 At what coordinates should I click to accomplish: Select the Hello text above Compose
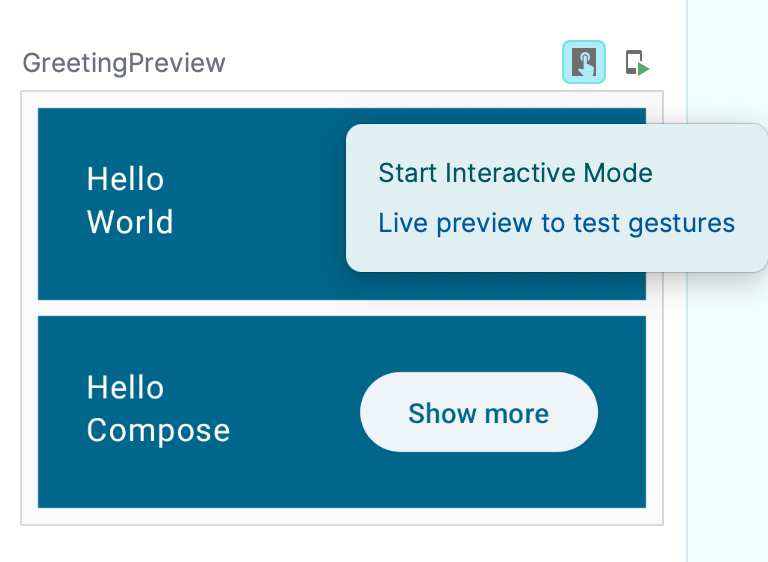tap(125, 388)
